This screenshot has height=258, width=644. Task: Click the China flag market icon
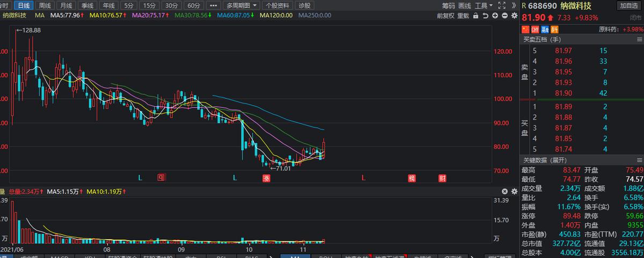point(526,29)
